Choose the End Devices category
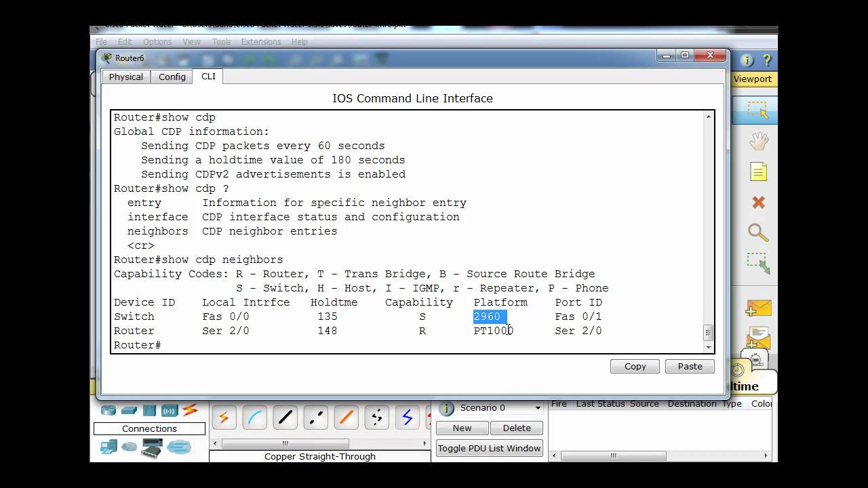This screenshot has width=868, height=488. (x=108, y=447)
